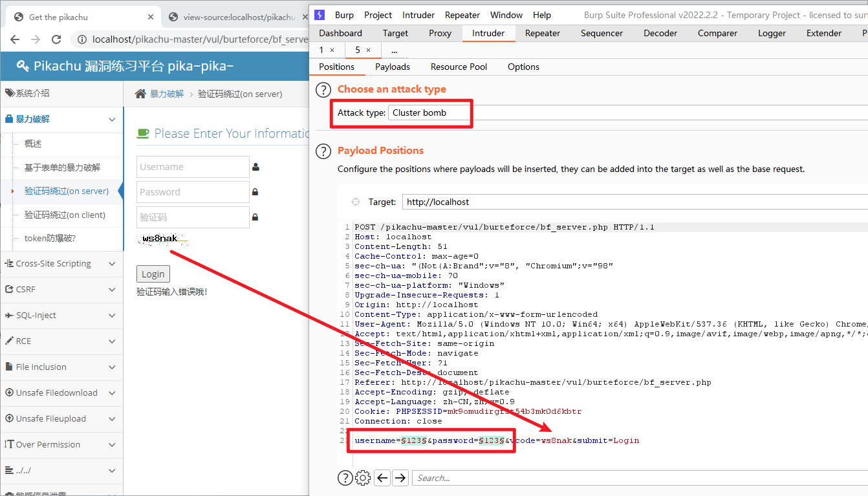Image resolution: width=868 pixels, height=496 pixels.
Task: Click the target crosshair icon
Action: tap(355, 202)
